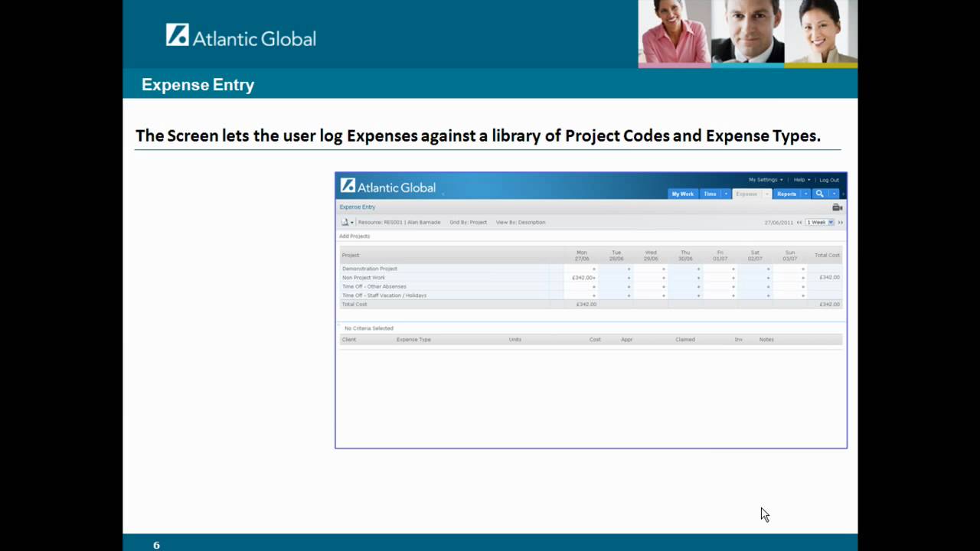Add expense for Non Project Work on Sun 03/07

[x=802, y=278]
